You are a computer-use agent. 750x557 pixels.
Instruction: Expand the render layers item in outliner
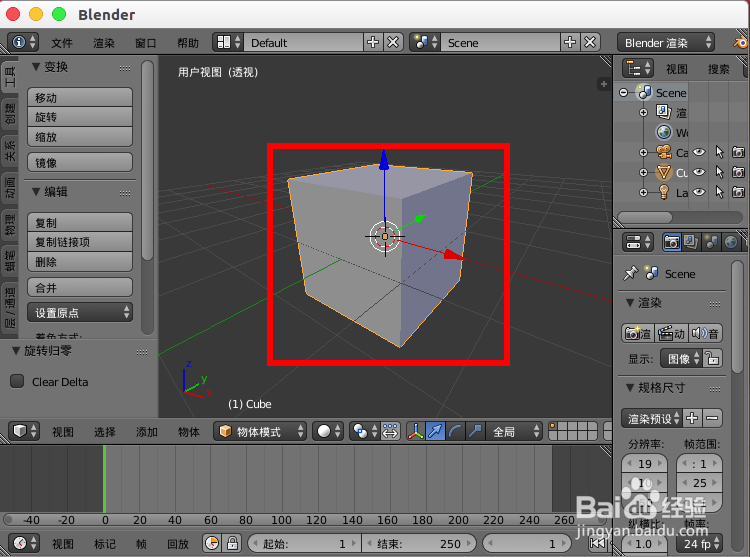click(643, 112)
